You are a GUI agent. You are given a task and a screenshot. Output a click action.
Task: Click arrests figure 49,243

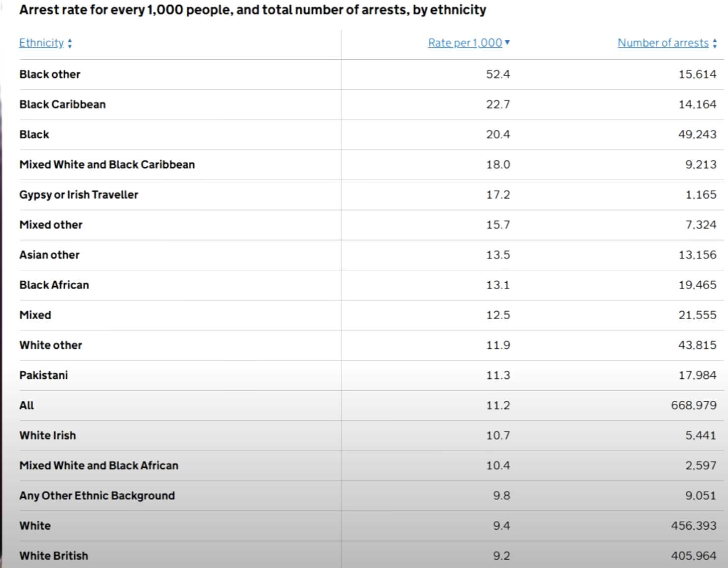(697, 134)
